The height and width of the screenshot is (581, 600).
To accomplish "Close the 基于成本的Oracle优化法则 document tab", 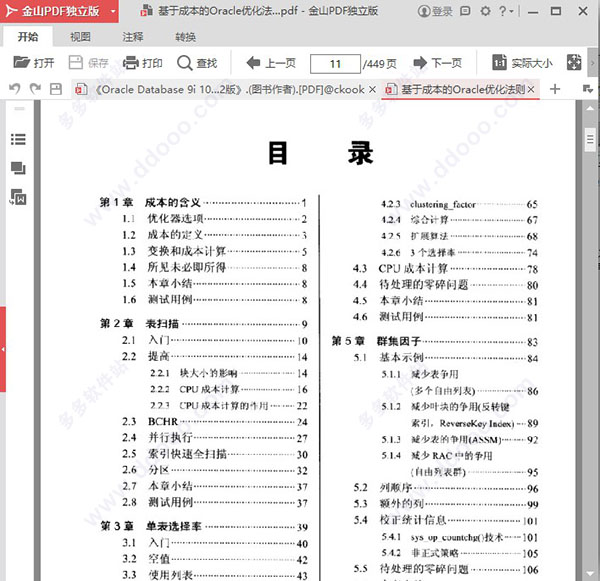I will click(531, 90).
